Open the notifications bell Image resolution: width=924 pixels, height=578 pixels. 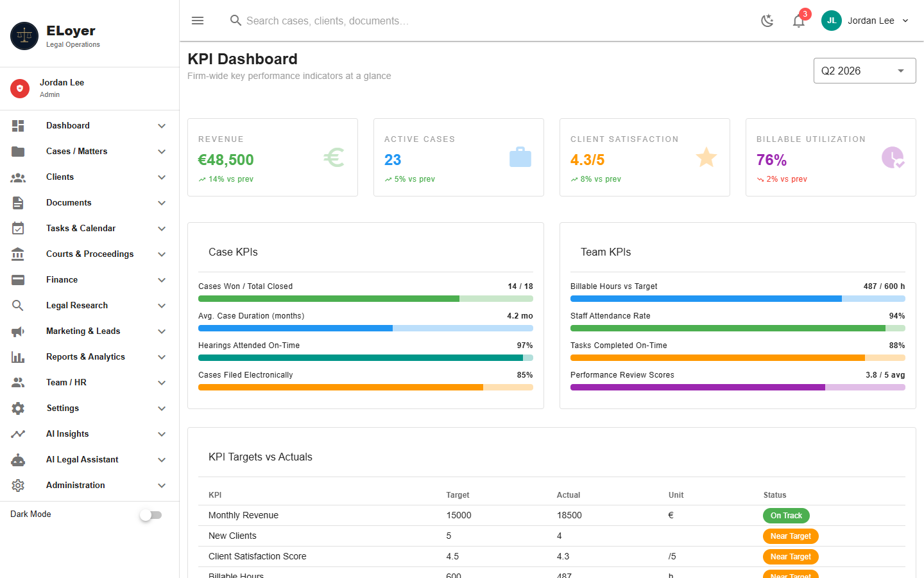[x=798, y=21]
